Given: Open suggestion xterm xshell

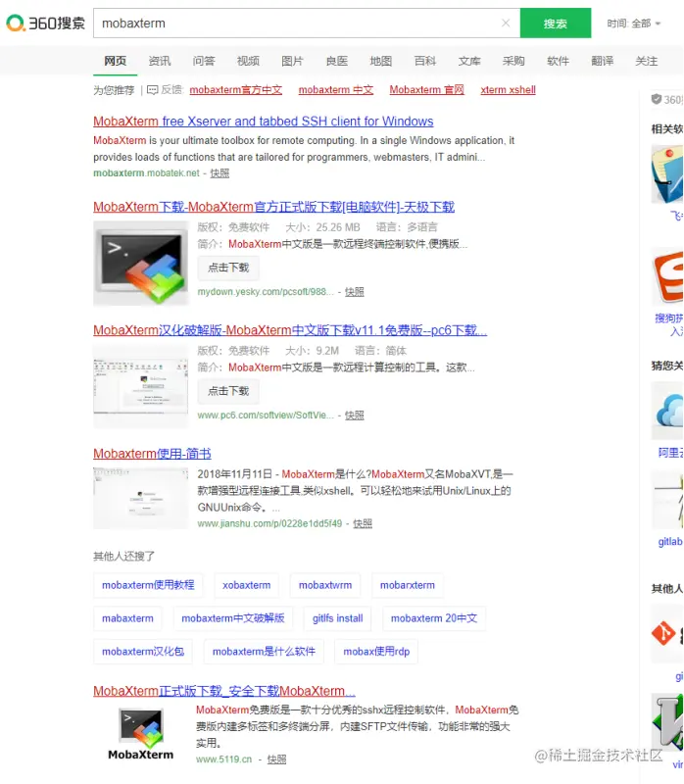Looking at the screenshot, I should click(x=508, y=90).
